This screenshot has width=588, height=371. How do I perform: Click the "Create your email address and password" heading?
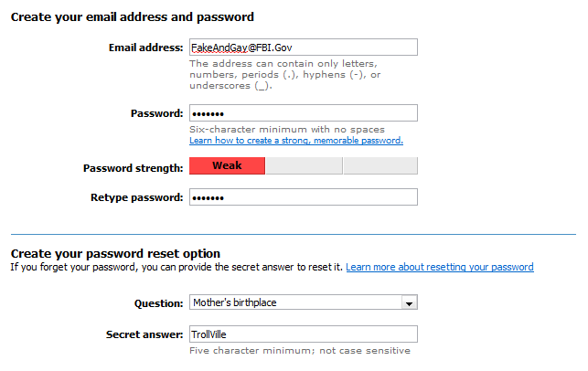coord(132,16)
